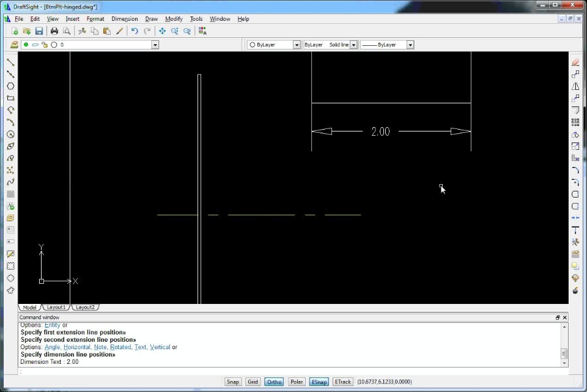Save the drawing with the floppy disk icon

pos(39,31)
